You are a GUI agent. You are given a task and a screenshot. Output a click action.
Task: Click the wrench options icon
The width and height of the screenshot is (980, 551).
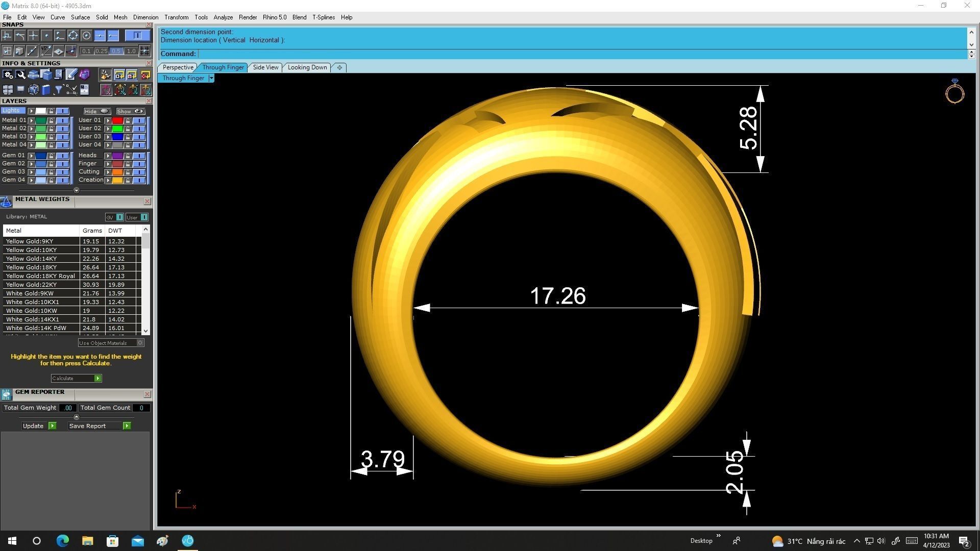[x=20, y=74]
